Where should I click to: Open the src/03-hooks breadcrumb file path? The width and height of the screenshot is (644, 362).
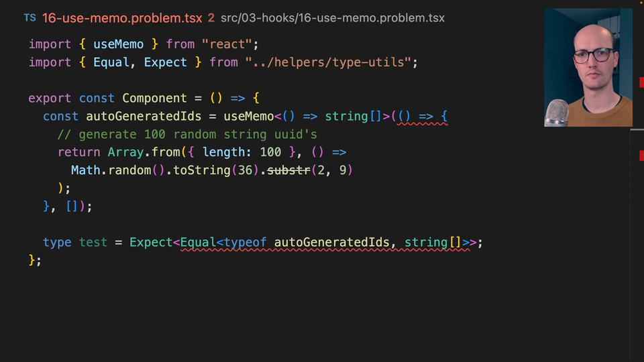[x=332, y=18]
